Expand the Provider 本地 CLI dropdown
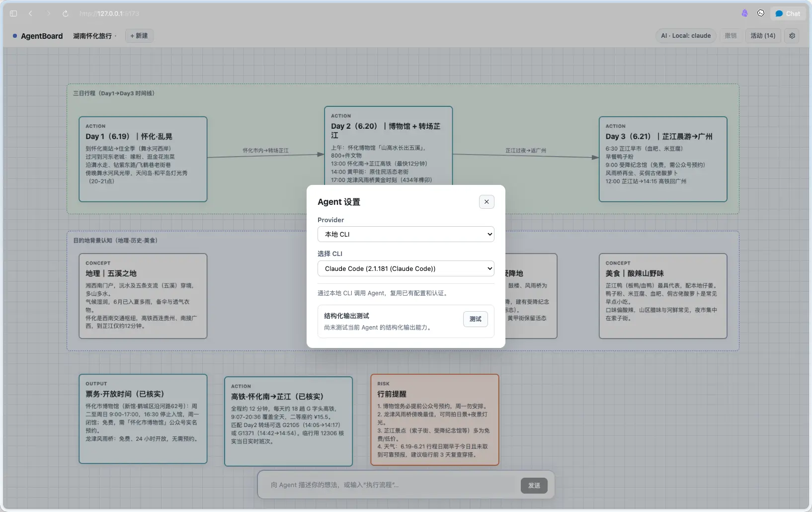Screen dimensions: 812x512 [406, 234]
